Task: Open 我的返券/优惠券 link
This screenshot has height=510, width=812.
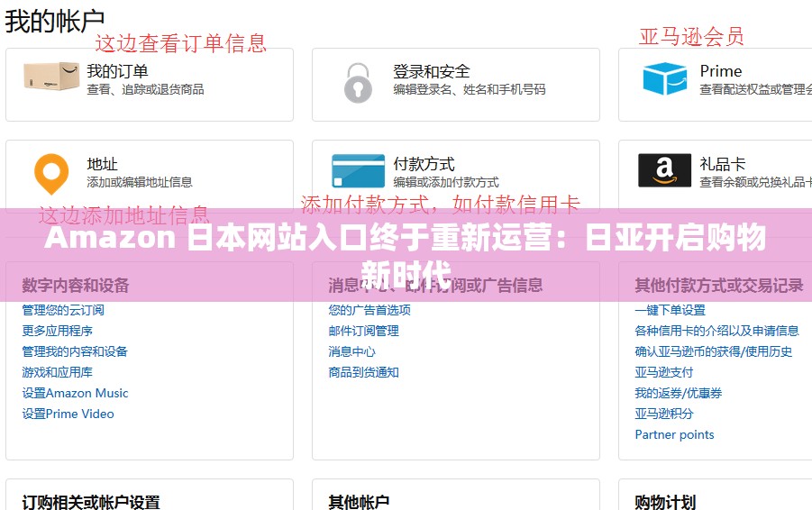Action: pos(679,393)
